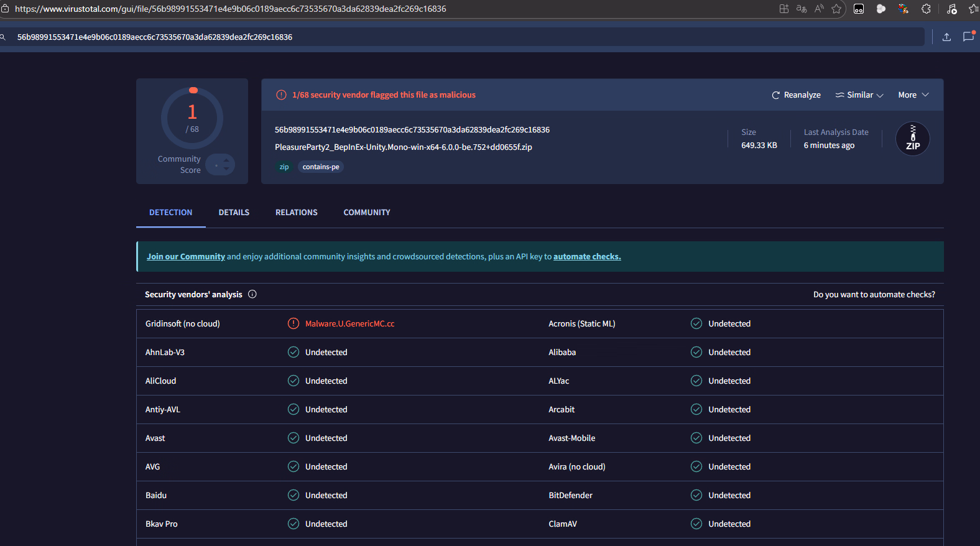Click the translate page icon
Screen dimensions: 980x546
tap(802, 9)
